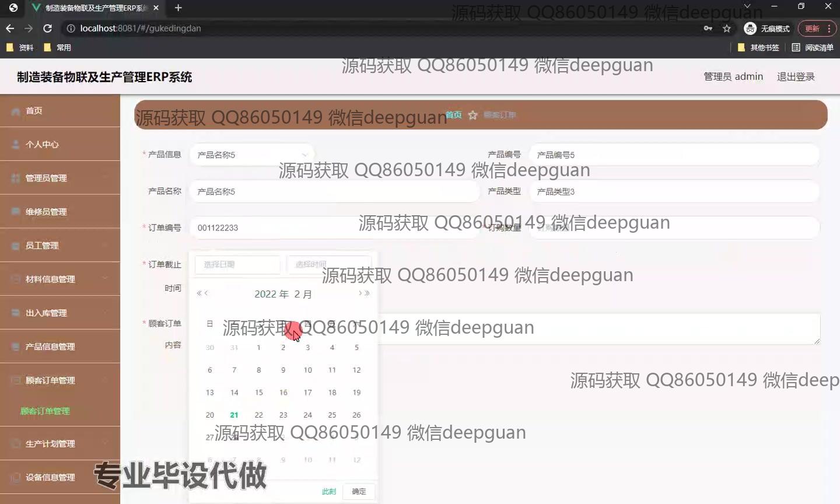This screenshot has height=504, width=840.
Task: Select February 12 in the calendar
Action: pyautogui.click(x=356, y=370)
